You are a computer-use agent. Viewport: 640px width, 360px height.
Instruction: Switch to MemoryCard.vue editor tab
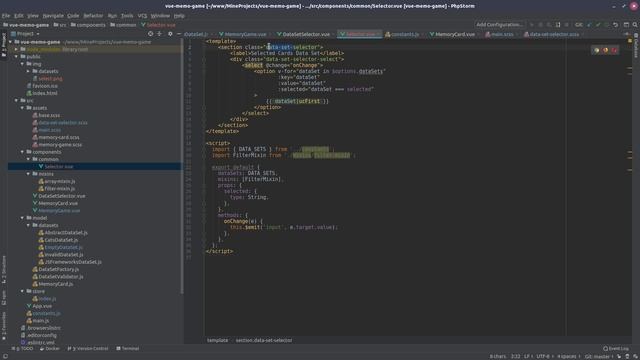(x=455, y=34)
